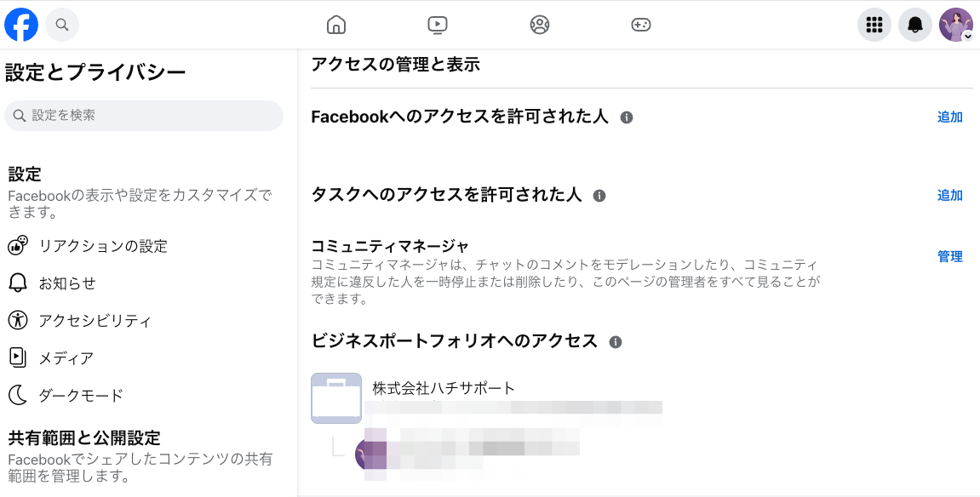Click 追加 for Facebookへのアクセスを許可された人
980x497 pixels.
click(x=949, y=117)
